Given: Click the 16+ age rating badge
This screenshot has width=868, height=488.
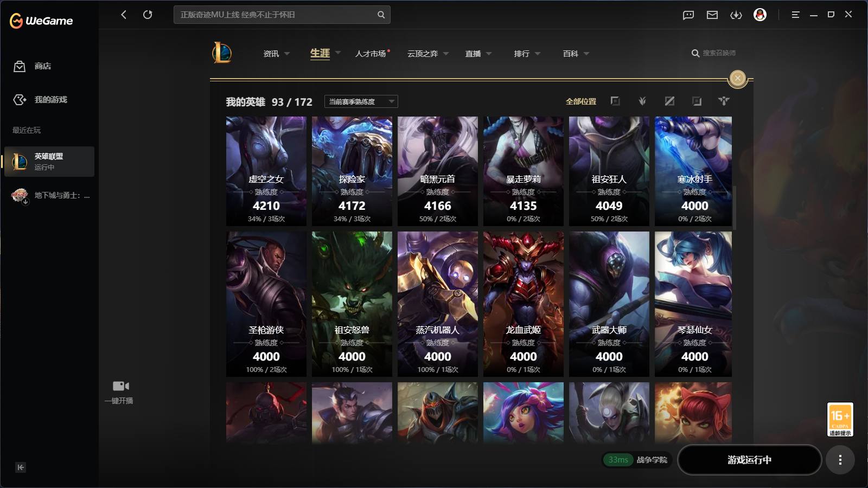Looking at the screenshot, I should pyautogui.click(x=840, y=420).
